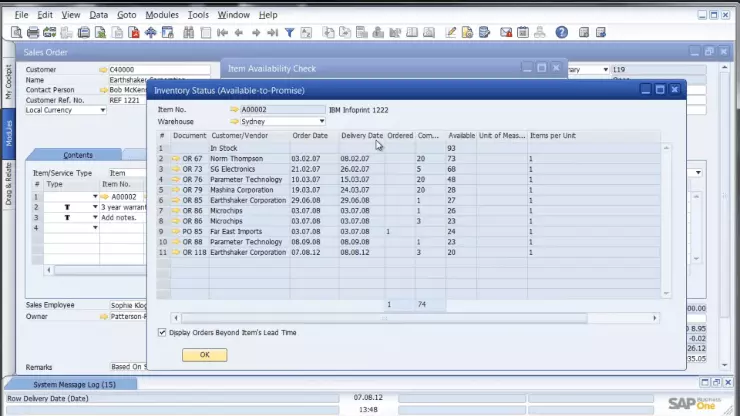
Task: Click Item No. field A00002 in dialog
Action: tap(282, 110)
